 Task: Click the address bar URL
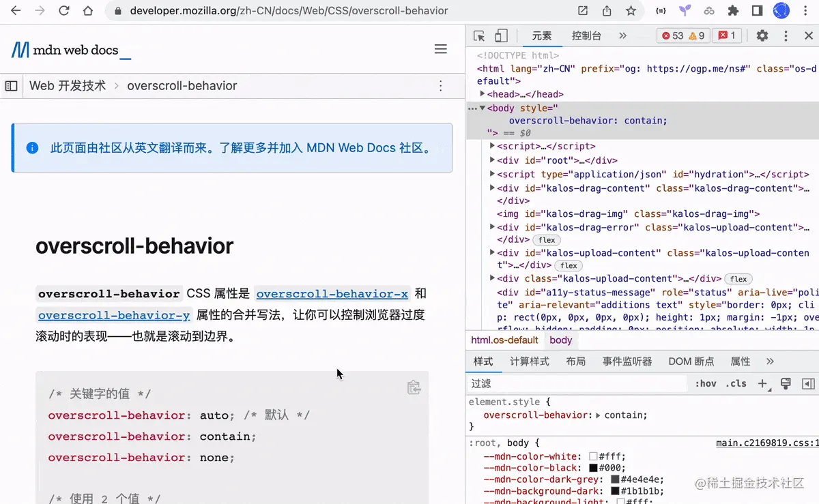pos(289,11)
